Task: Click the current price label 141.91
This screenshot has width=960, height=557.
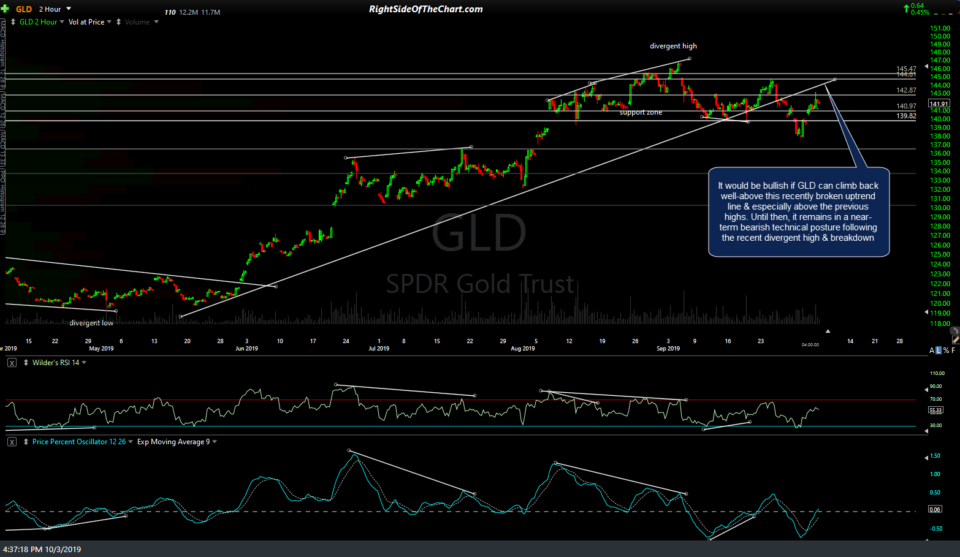Action: coord(939,104)
